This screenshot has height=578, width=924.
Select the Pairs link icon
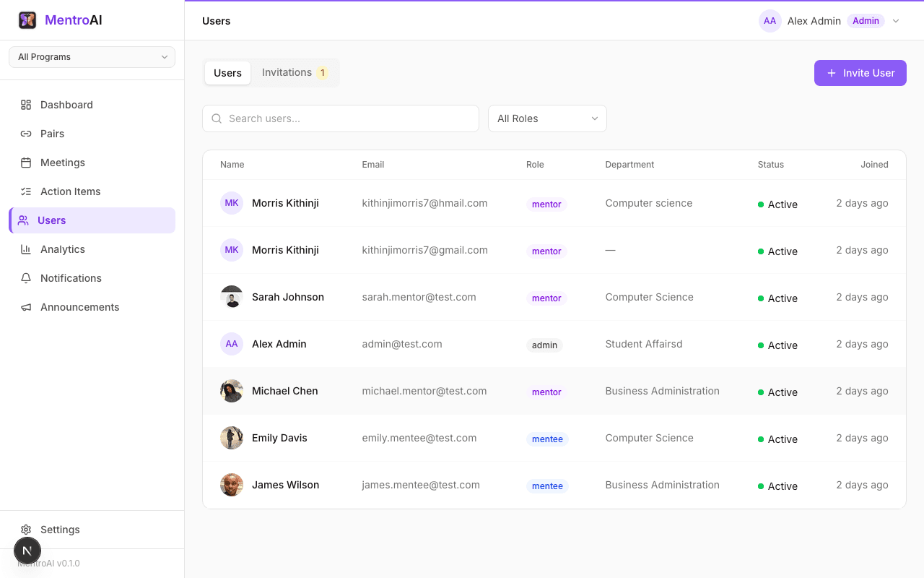(x=25, y=134)
